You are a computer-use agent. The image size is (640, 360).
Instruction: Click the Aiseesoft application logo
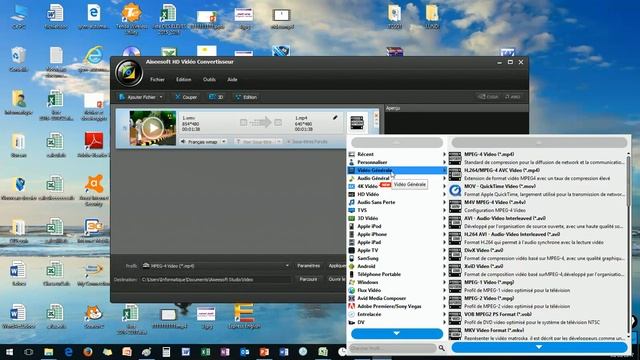129,73
